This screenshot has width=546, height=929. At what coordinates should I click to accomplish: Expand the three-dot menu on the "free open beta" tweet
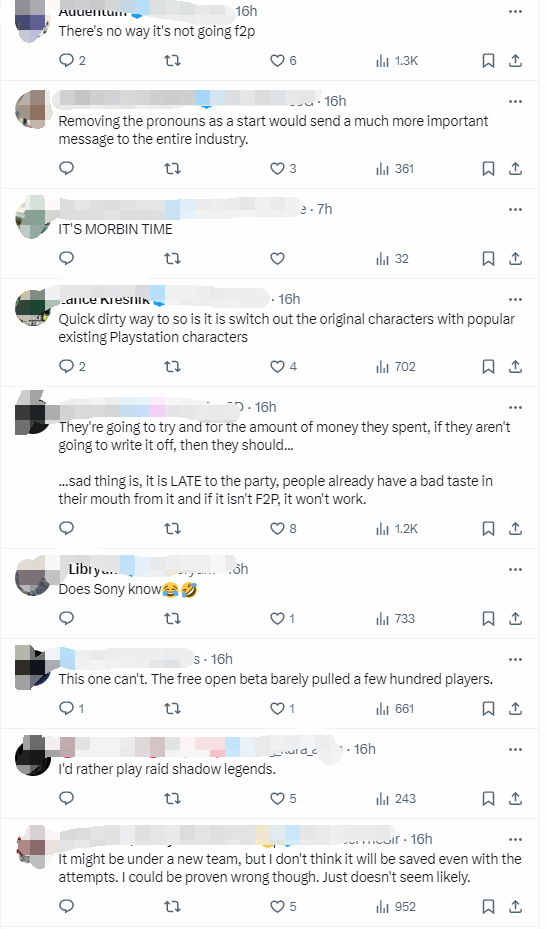coord(515,659)
